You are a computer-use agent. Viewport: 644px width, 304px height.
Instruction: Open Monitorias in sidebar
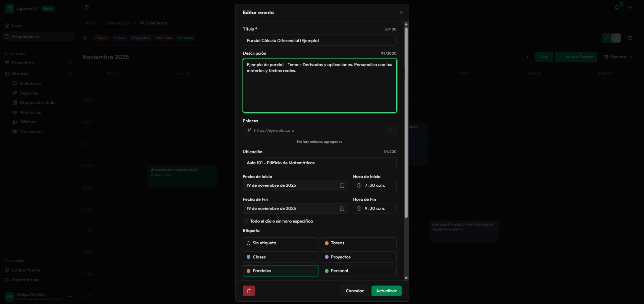point(30,112)
